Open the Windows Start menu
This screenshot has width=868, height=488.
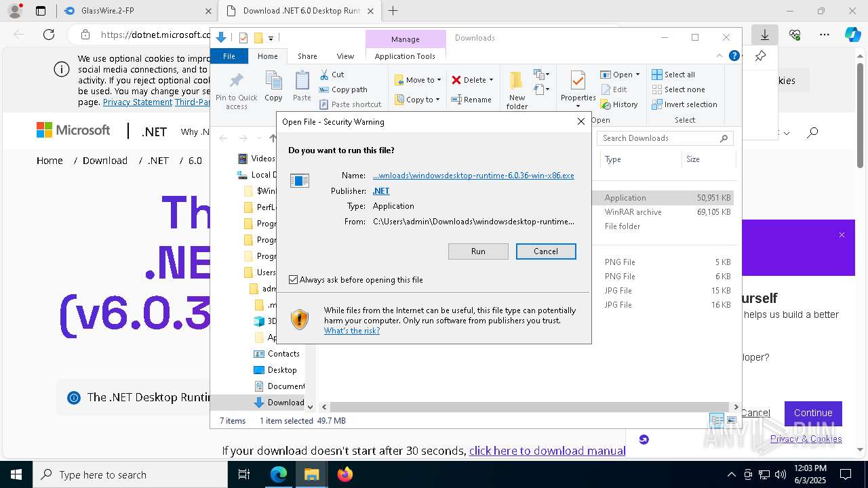[16, 474]
